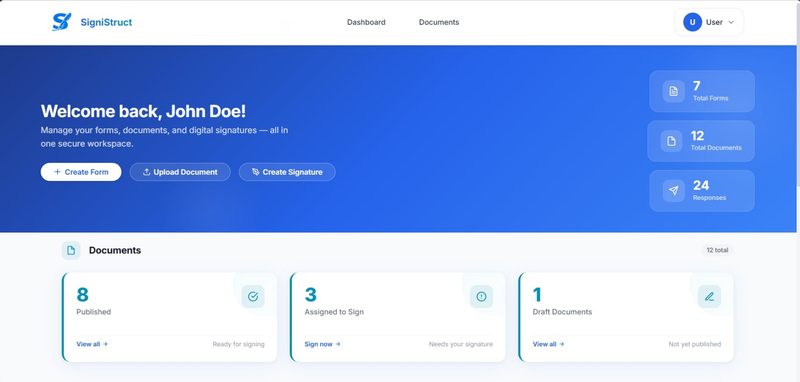
Task: Click the 24 Responses count
Action: [x=701, y=185]
